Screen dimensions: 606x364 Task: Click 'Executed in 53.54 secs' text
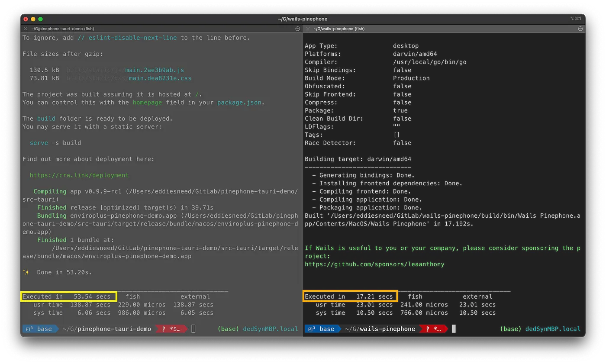66,296
